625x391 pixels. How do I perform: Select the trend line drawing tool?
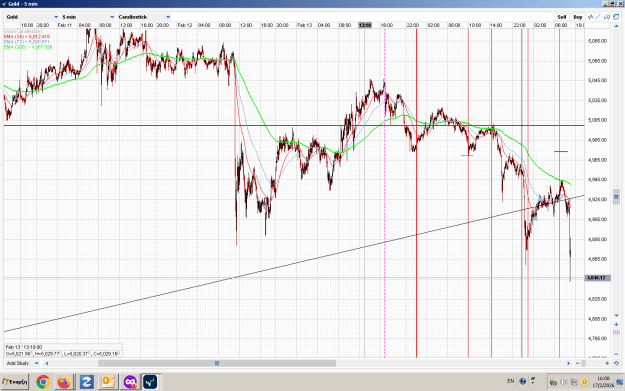(x=598, y=17)
